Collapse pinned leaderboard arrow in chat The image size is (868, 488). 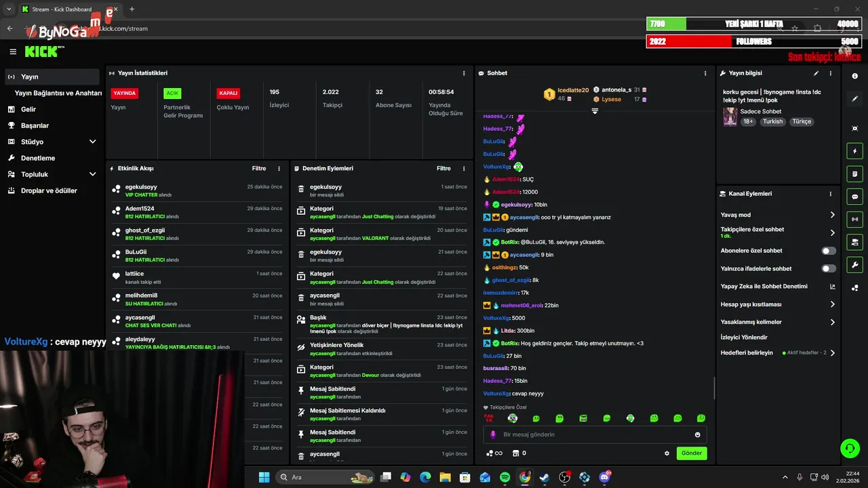click(x=595, y=110)
